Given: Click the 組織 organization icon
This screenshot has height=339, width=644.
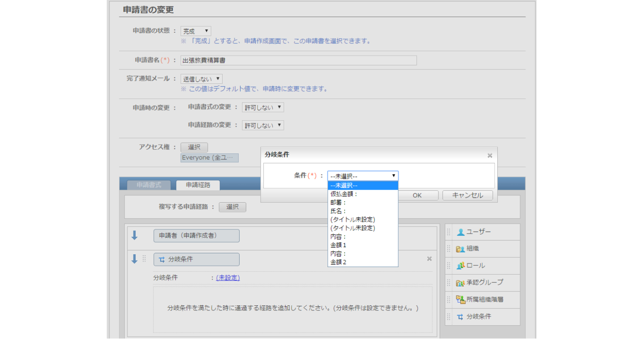Looking at the screenshot, I should [460, 249].
